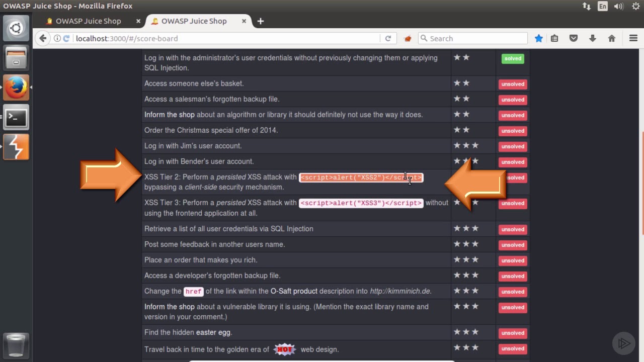This screenshot has width=644, height=362.
Task: Open the Ubuntu Dash launcher icon
Action: (x=16, y=28)
